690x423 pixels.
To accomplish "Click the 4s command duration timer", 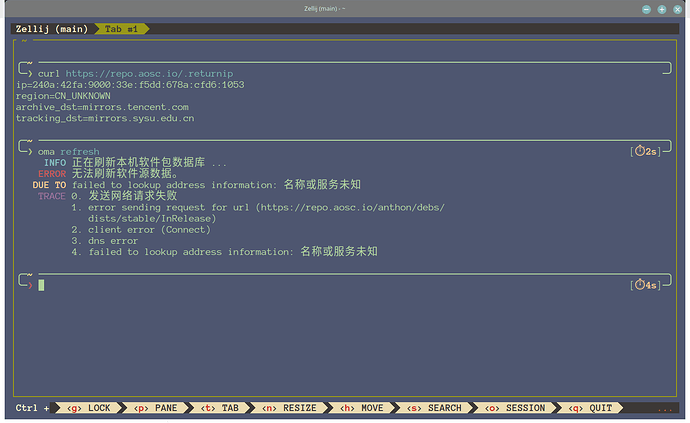I will (x=646, y=285).
